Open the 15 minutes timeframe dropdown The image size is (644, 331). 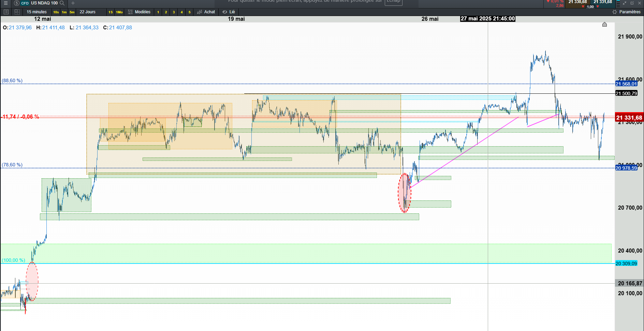pos(37,12)
